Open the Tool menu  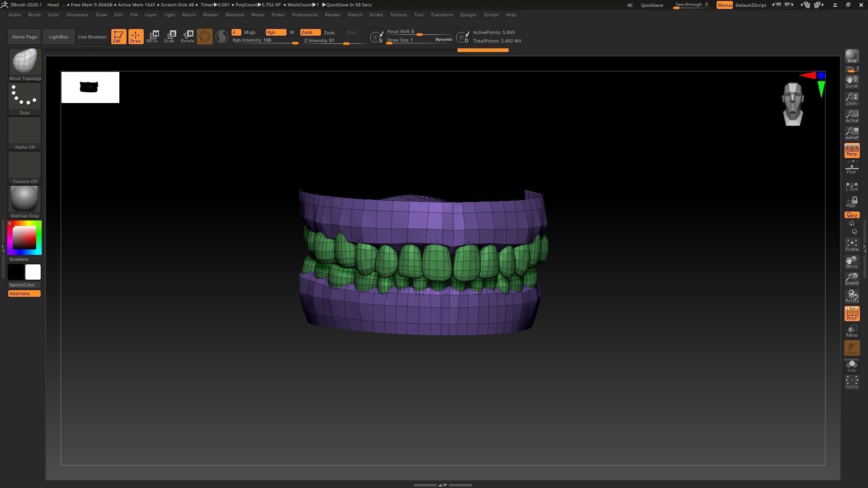(418, 14)
